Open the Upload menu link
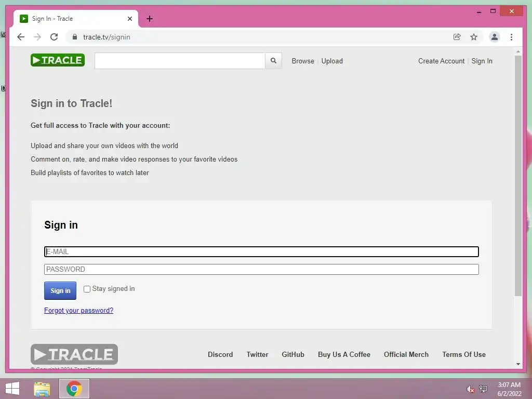This screenshot has width=532, height=399. point(332,61)
